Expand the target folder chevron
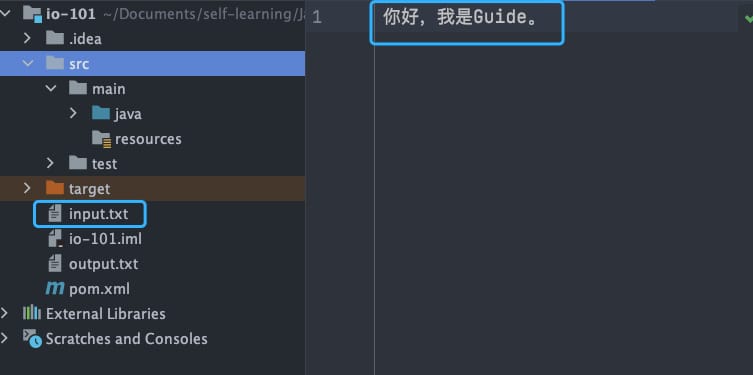Image resolution: width=753 pixels, height=375 pixels. pos(27,188)
